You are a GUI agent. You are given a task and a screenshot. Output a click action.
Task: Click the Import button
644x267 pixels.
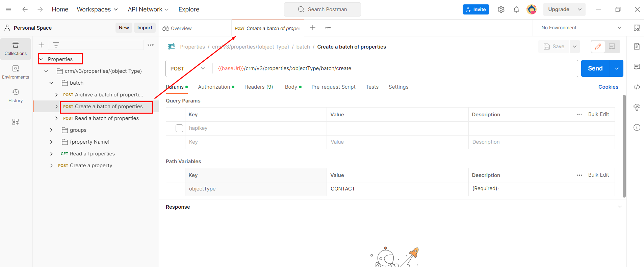[145, 28]
